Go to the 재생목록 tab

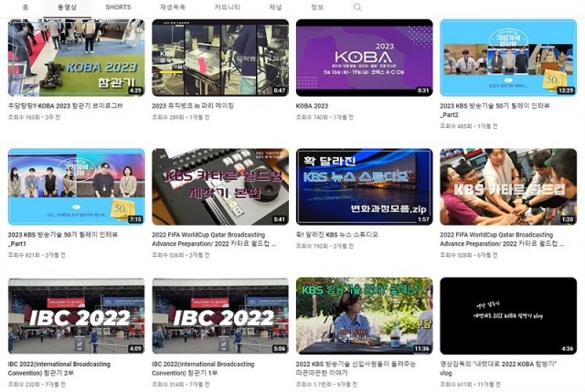(x=173, y=7)
